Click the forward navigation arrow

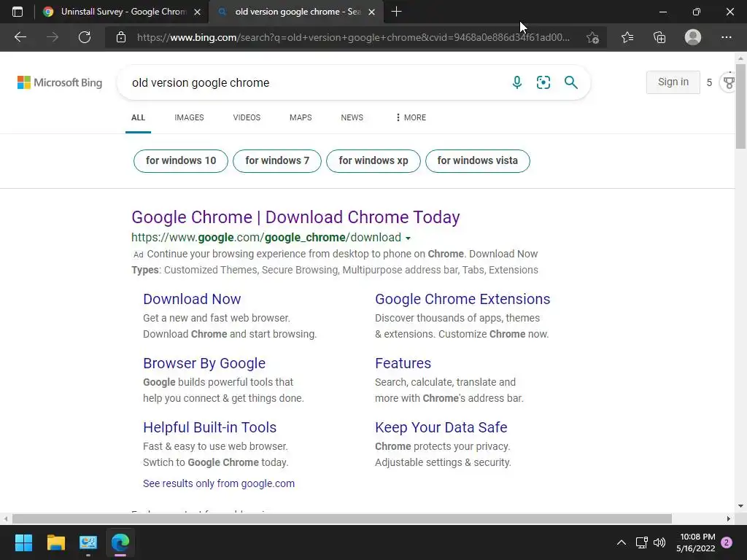(53, 37)
